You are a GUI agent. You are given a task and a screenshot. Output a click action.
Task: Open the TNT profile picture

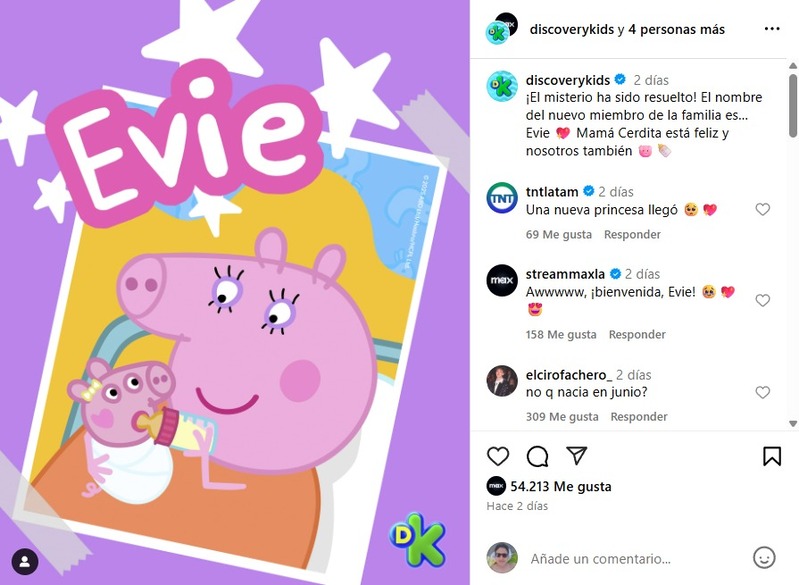pyautogui.click(x=502, y=198)
